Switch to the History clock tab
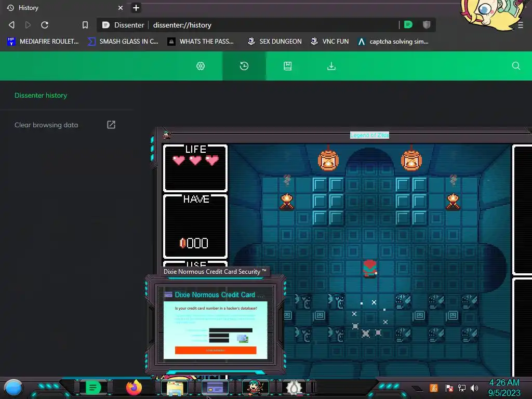Image resolution: width=532 pixels, height=399 pixels. pos(244,66)
